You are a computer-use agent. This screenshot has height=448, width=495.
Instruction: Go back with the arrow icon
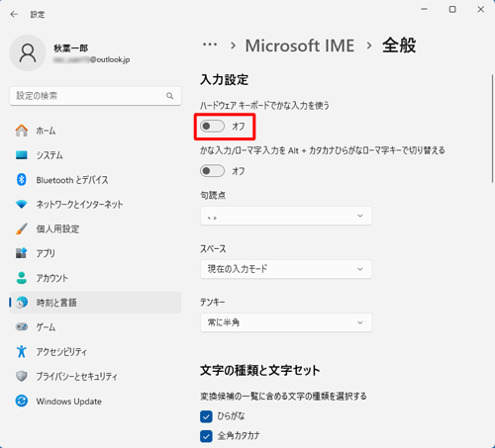point(14,14)
